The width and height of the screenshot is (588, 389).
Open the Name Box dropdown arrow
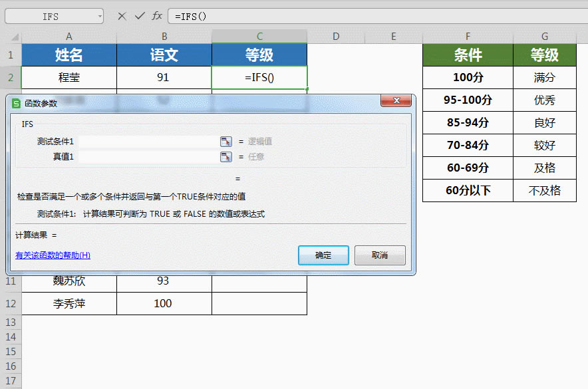(100, 17)
